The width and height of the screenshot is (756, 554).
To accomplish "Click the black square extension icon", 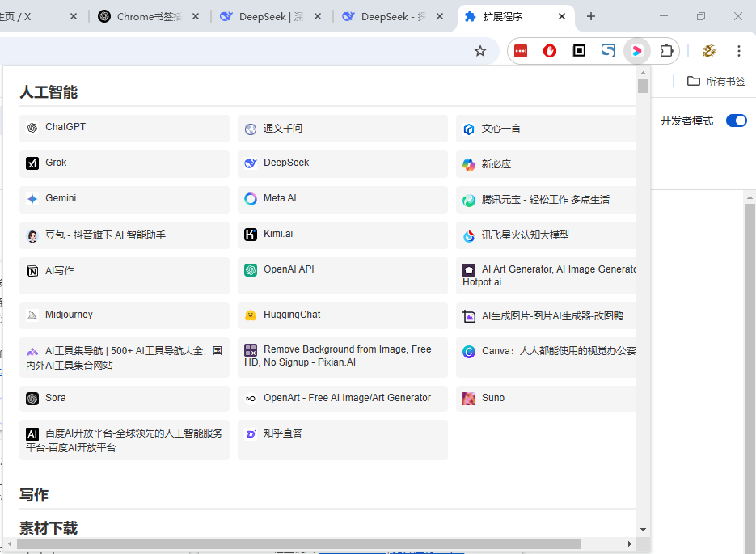I will 579,51.
